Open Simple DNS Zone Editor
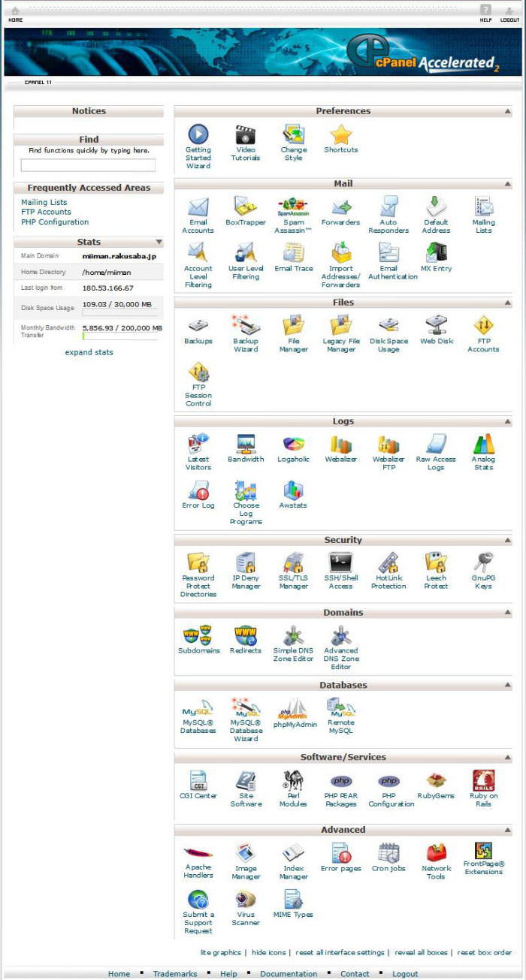The image size is (526, 980). 293,635
